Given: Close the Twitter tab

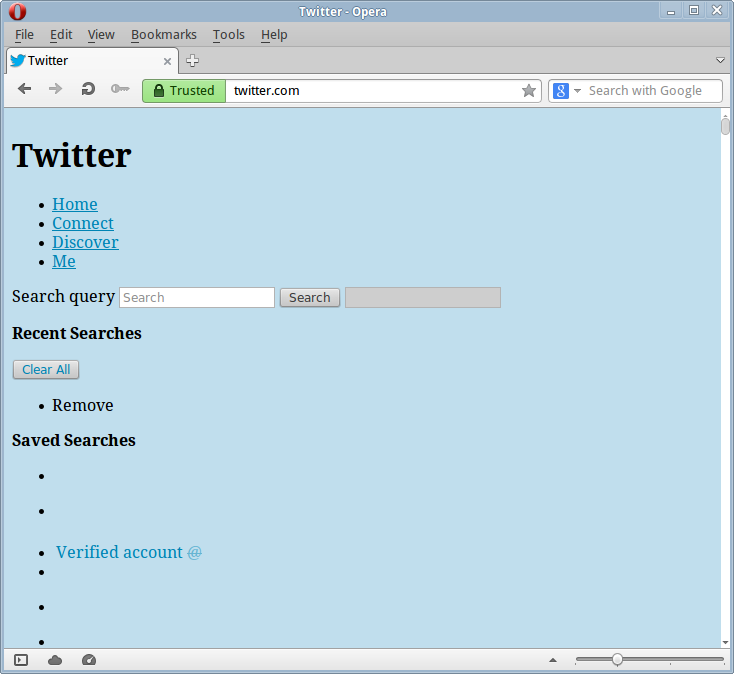Looking at the screenshot, I should [167, 61].
